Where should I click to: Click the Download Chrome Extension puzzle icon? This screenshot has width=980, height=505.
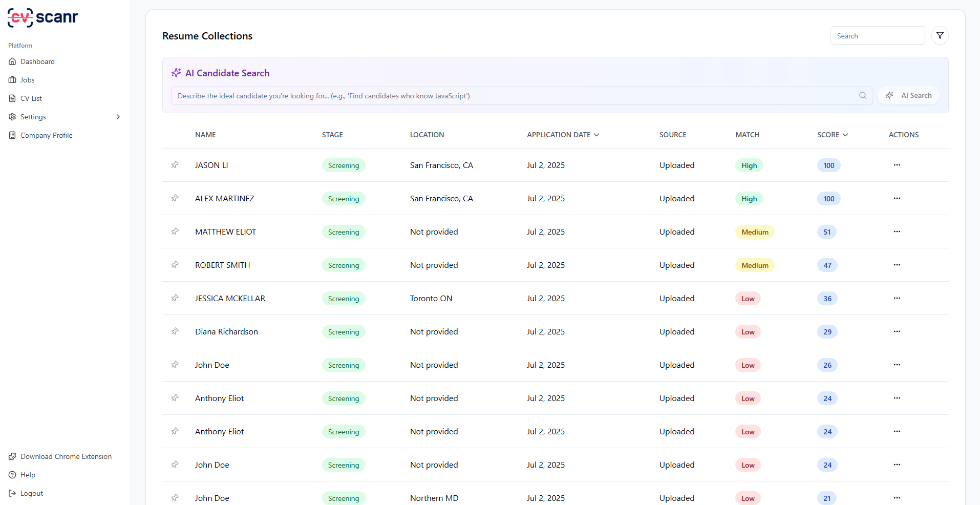12,456
